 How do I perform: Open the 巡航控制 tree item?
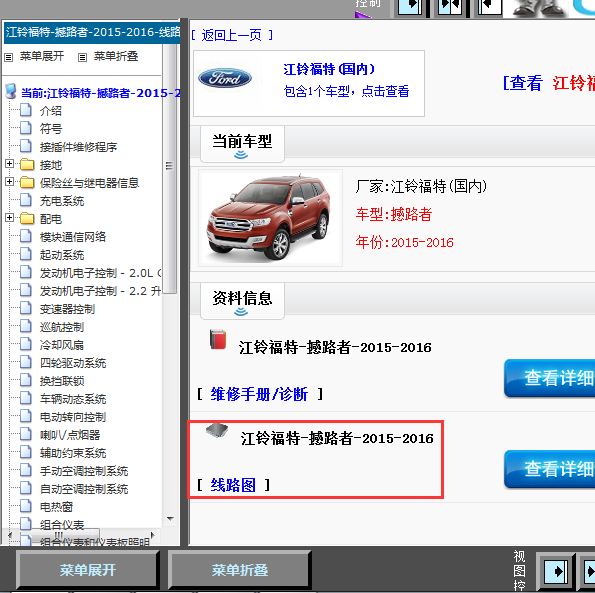point(62,327)
